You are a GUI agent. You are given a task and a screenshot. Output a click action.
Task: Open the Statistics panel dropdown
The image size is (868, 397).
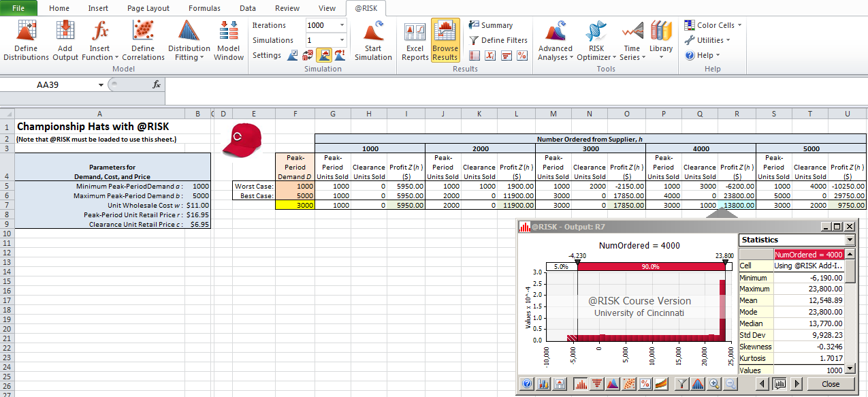pos(849,240)
